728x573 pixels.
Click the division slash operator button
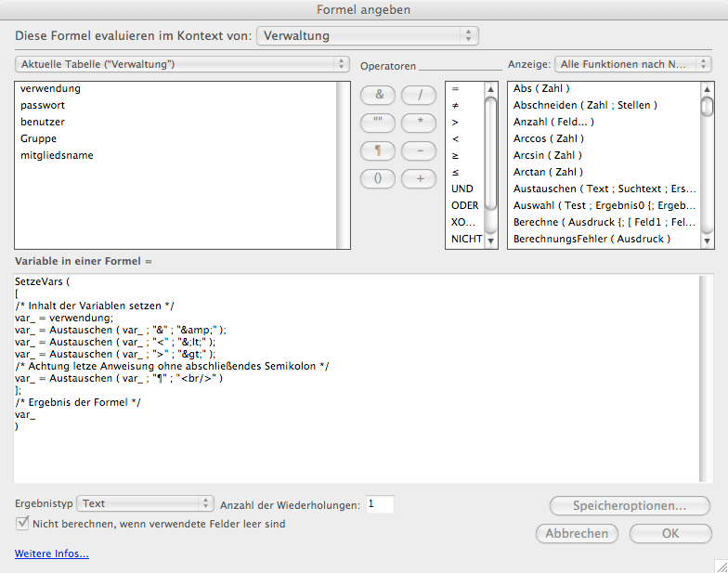(419, 94)
